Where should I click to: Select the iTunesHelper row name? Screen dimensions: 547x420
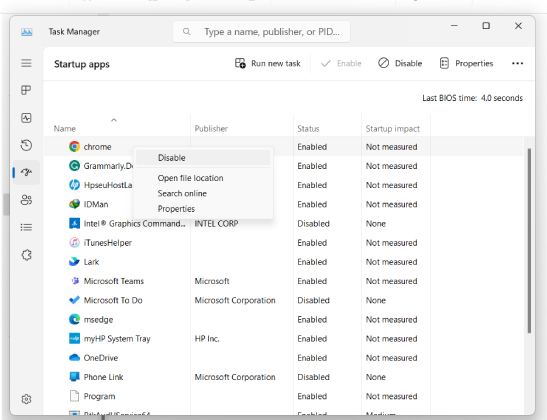click(x=107, y=243)
